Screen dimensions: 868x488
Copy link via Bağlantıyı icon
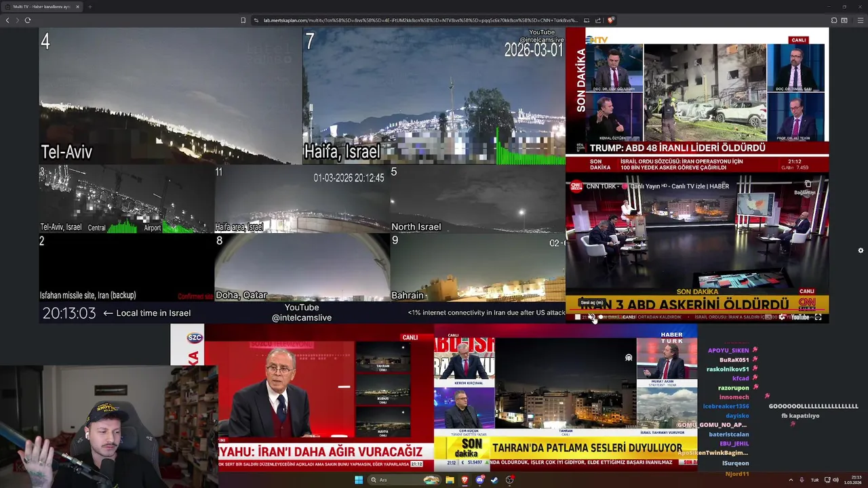(807, 187)
